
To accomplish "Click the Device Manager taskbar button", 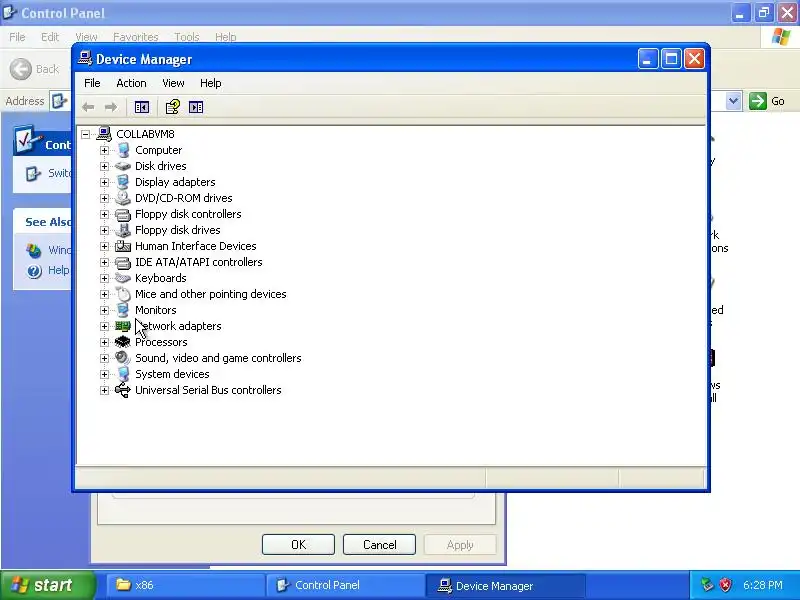I will [x=505, y=585].
